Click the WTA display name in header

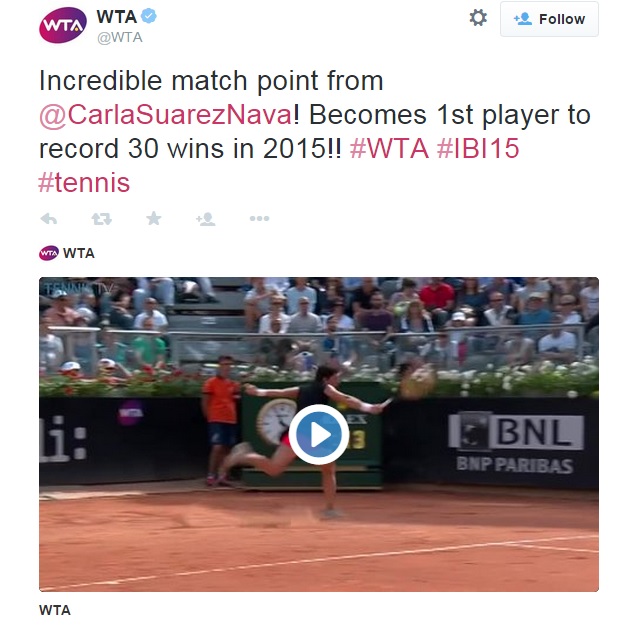116,17
